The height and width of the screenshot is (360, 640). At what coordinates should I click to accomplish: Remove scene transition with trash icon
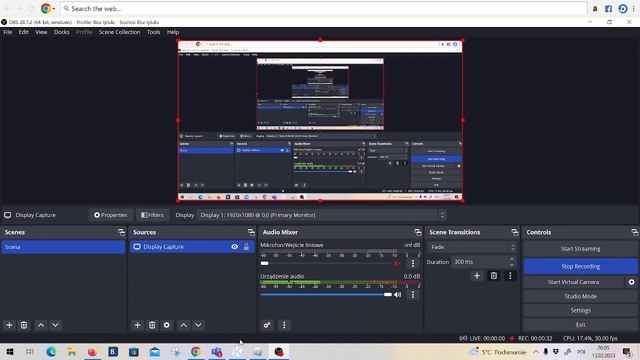pos(493,276)
